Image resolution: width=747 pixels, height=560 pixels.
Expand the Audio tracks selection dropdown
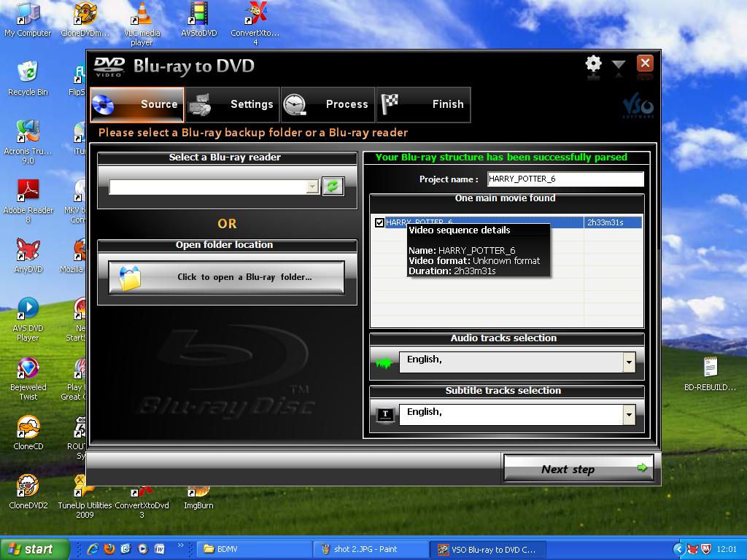click(629, 362)
